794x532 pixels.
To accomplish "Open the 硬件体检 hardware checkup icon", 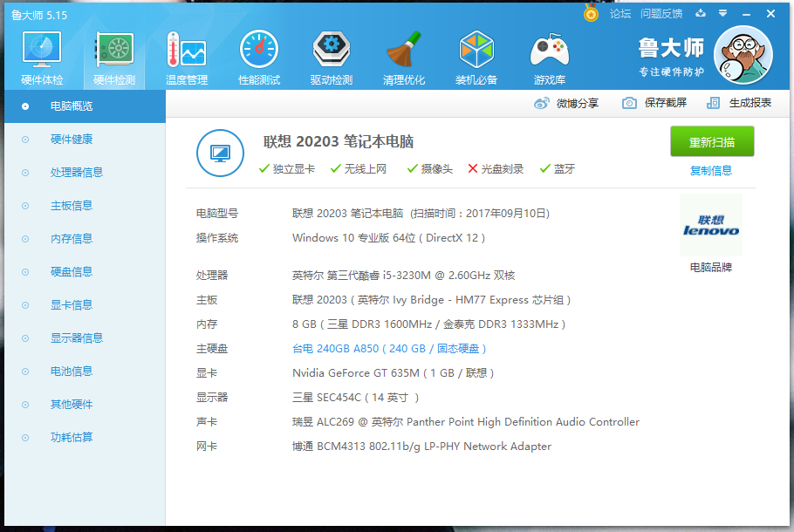I will (42, 58).
